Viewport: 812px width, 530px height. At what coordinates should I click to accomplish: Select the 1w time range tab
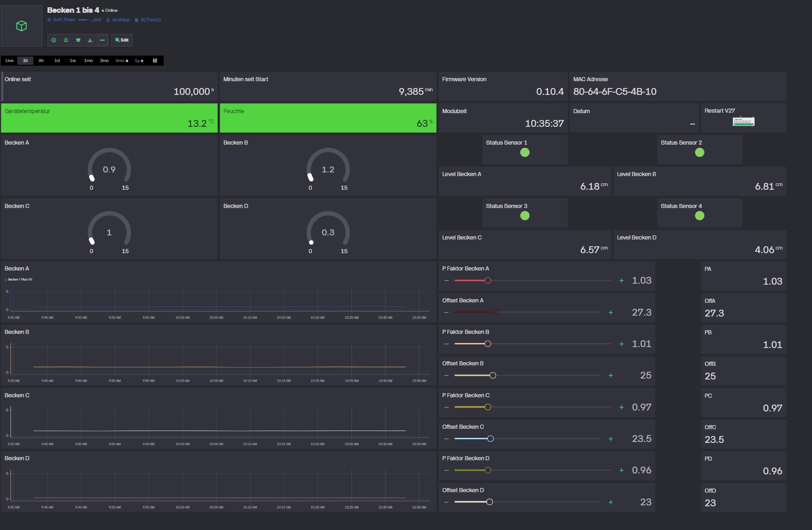(72, 61)
